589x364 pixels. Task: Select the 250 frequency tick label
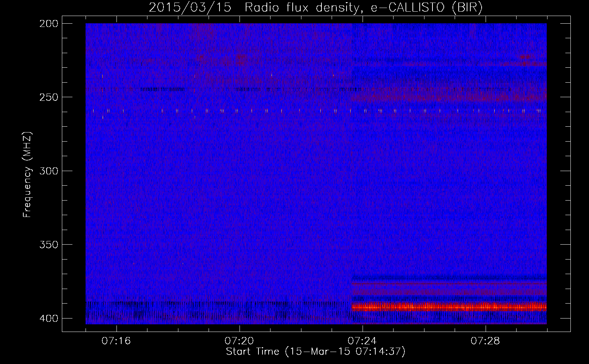48,97
